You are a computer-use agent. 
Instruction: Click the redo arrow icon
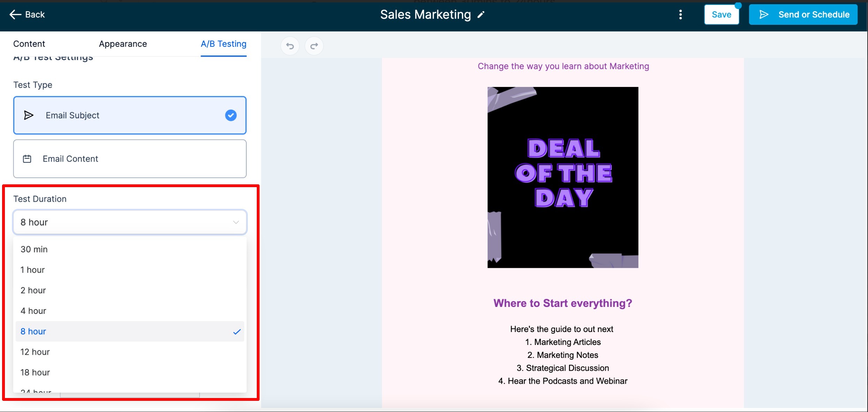(x=314, y=46)
